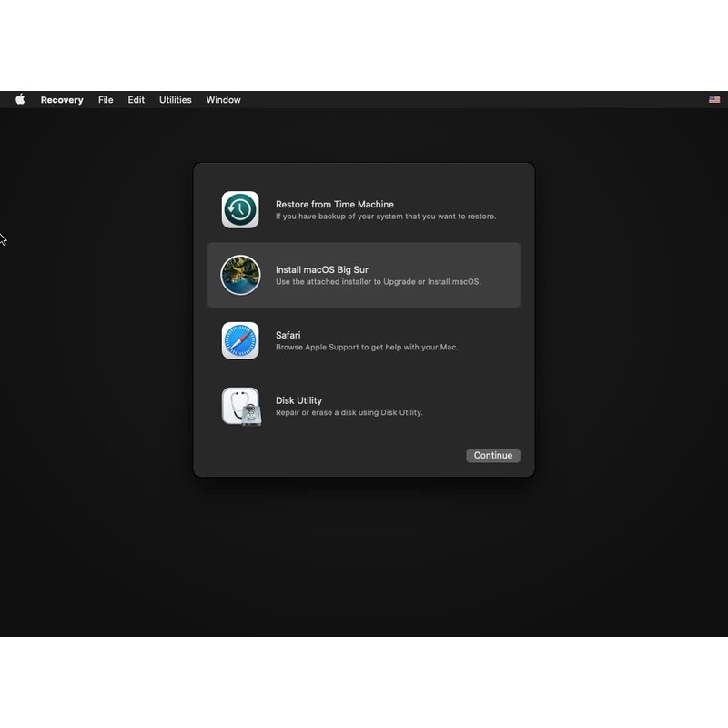The height and width of the screenshot is (728, 728).
Task: Click 'Repair or erase a disk' description
Action: tap(349, 413)
